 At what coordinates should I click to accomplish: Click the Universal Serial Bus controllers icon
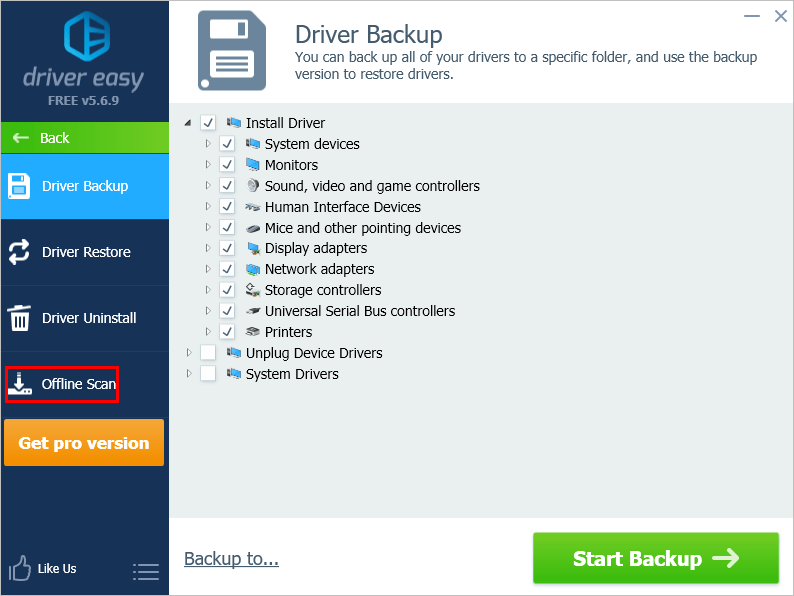click(253, 311)
